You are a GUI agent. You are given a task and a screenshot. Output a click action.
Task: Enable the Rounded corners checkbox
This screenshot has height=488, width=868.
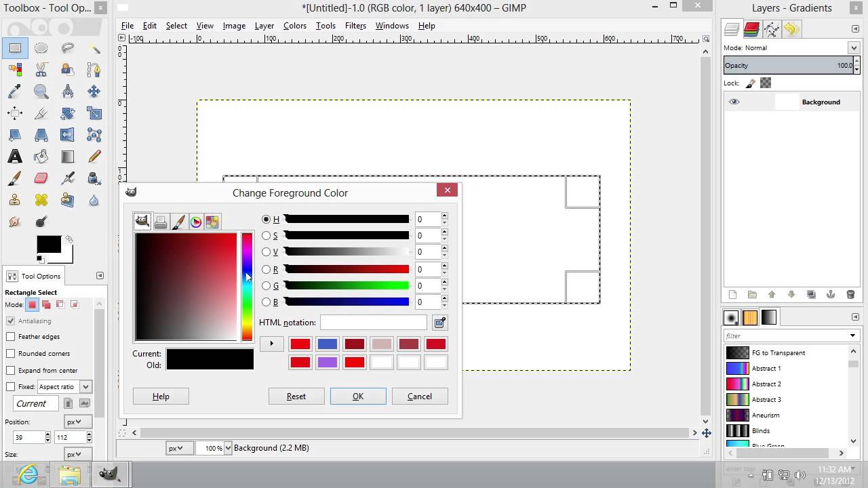point(11,353)
